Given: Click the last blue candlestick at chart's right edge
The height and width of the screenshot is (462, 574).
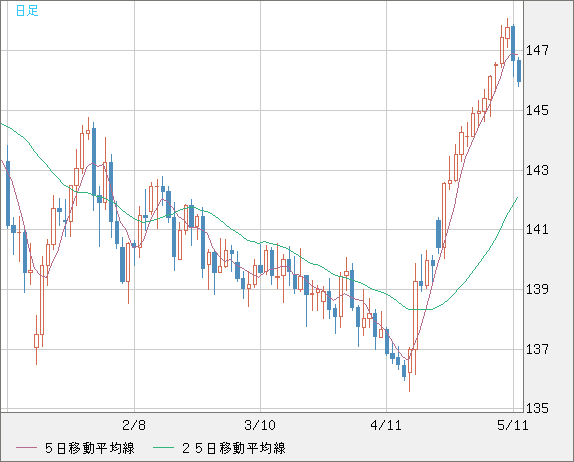Looking at the screenshot, I should [x=519, y=71].
